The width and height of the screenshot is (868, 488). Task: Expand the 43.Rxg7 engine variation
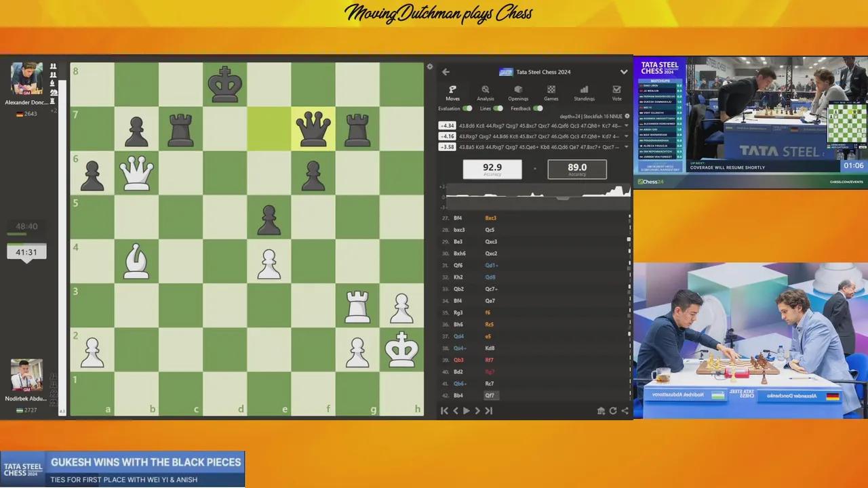pyautogui.click(x=625, y=136)
